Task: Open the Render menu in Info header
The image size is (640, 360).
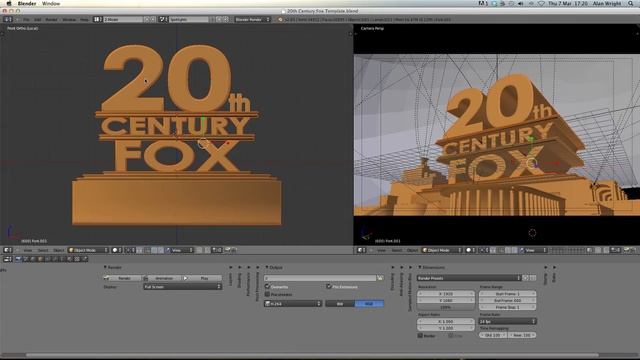Action: pos(51,19)
